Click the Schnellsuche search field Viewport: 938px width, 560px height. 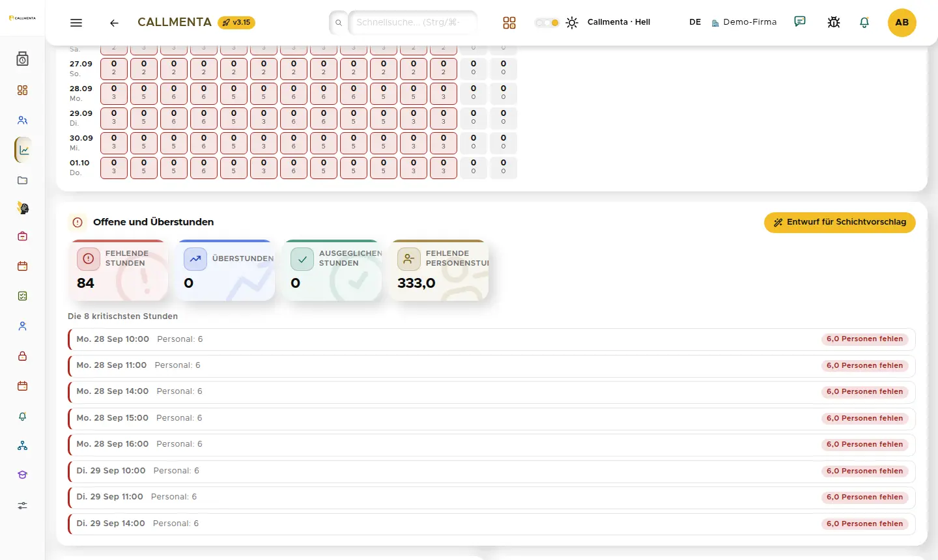(x=413, y=22)
